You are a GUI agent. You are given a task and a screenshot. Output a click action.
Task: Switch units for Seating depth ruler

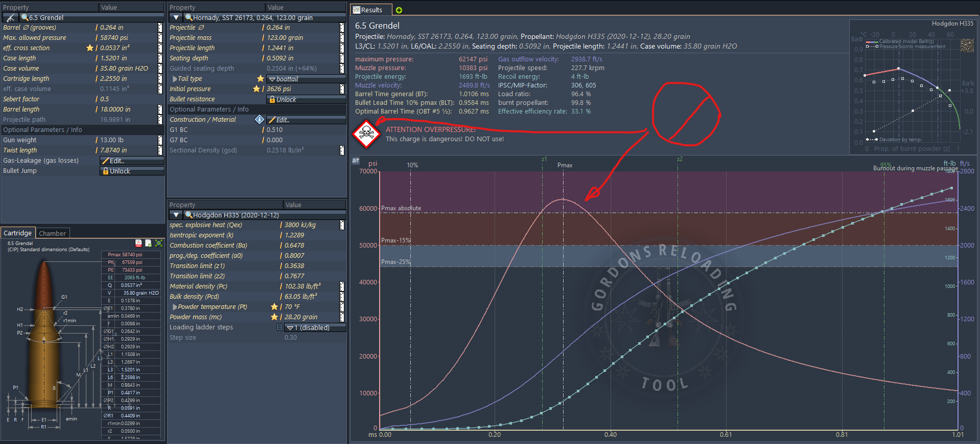342,58
